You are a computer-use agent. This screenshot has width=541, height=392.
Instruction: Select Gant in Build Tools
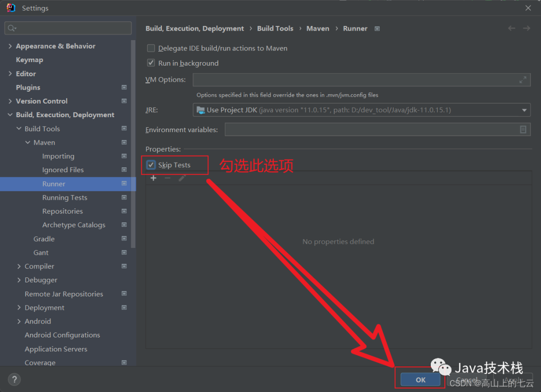(x=41, y=252)
